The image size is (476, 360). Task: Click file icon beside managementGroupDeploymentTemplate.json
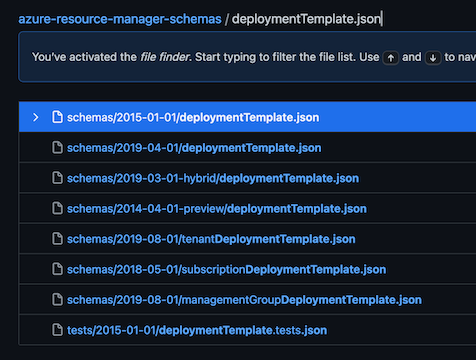[57, 299]
